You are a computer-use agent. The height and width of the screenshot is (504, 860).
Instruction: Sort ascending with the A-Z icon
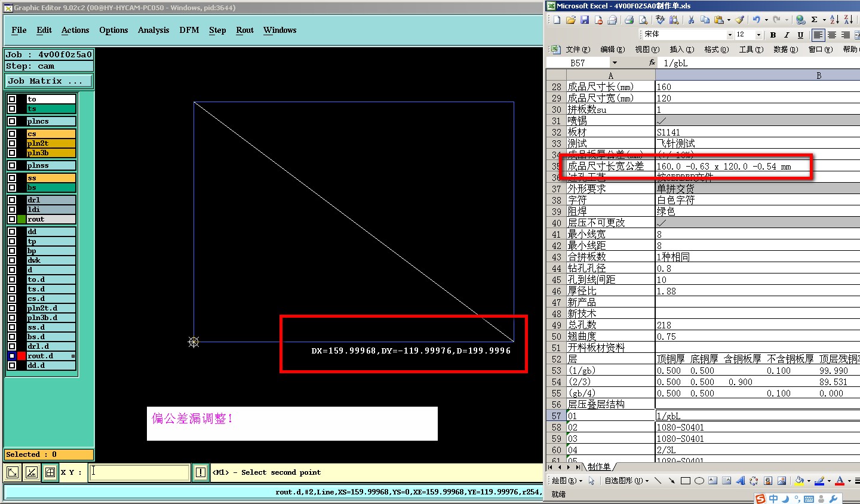pyautogui.click(x=834, y=20)
